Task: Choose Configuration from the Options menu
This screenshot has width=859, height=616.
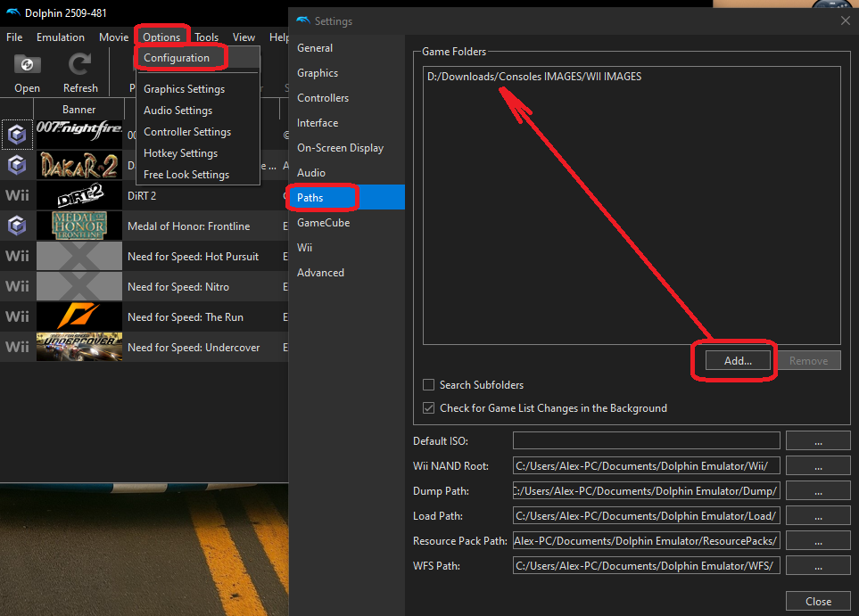Action: tap(177, 58)
